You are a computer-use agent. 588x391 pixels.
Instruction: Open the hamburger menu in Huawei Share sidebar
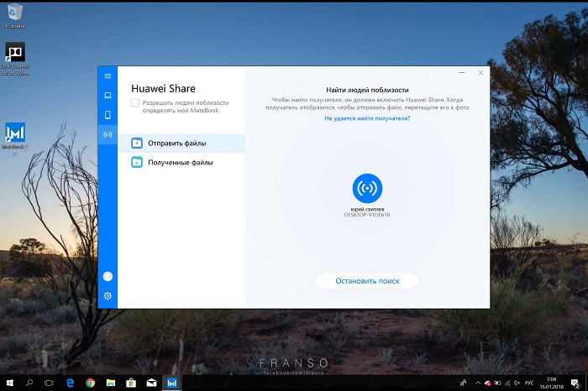pyautogui.click(x=108, y=76)
